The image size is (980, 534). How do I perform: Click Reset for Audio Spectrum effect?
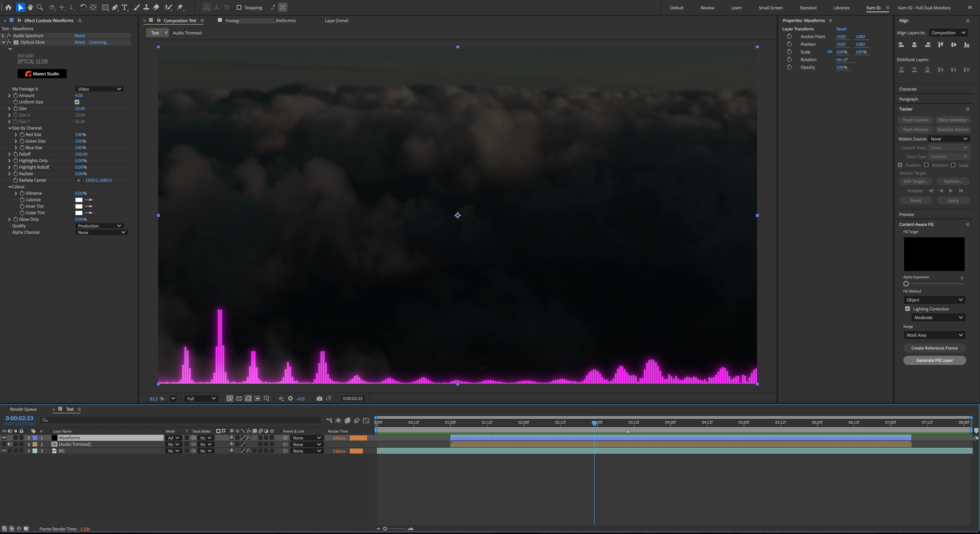[x=79, y=36]
